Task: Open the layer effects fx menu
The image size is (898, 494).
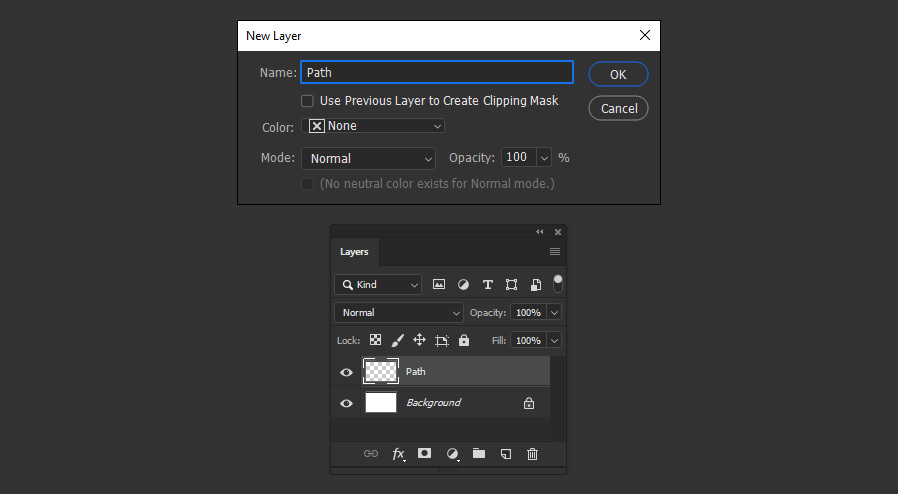Action: coord(398,454)
